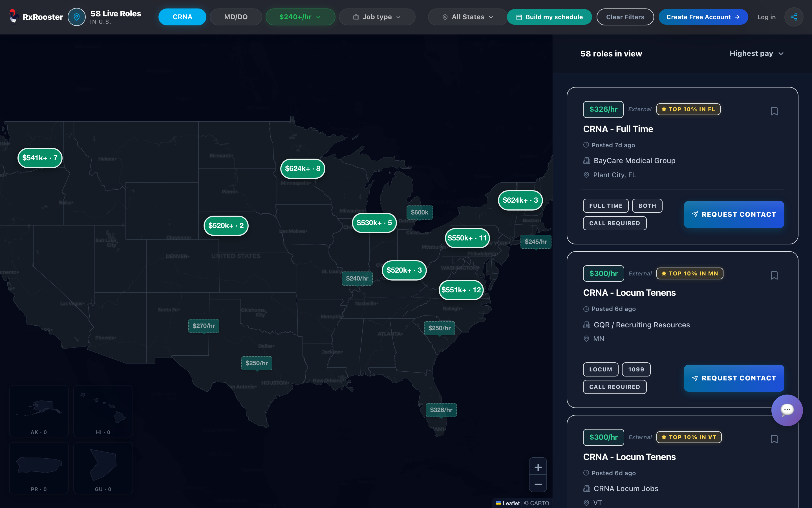Select the $624k+ · 8 map cluster
The image size is (812, 508).
(303, 169)
